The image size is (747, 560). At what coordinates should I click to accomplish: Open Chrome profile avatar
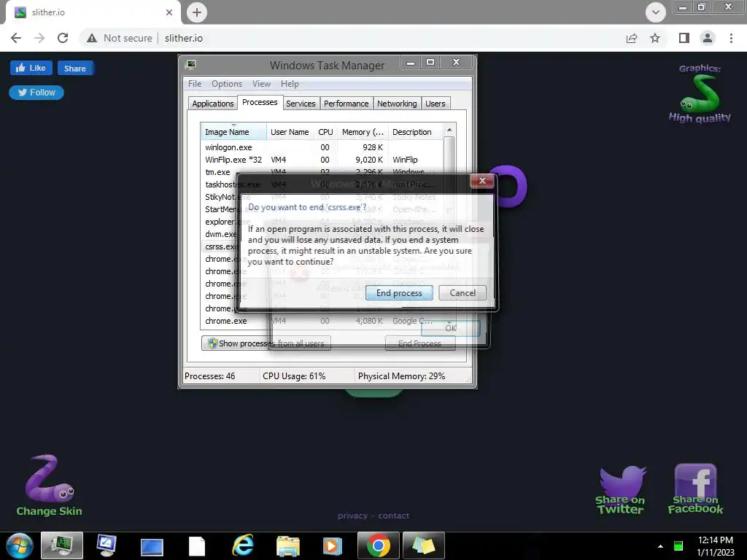pyautogui.click(x=708, y=38)
